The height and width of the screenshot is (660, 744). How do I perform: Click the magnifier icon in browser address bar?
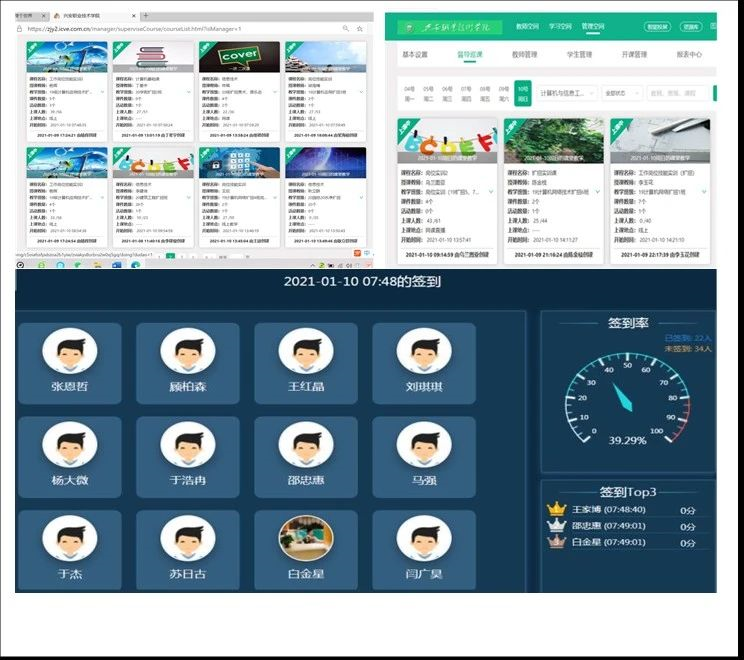coord(346,28)
